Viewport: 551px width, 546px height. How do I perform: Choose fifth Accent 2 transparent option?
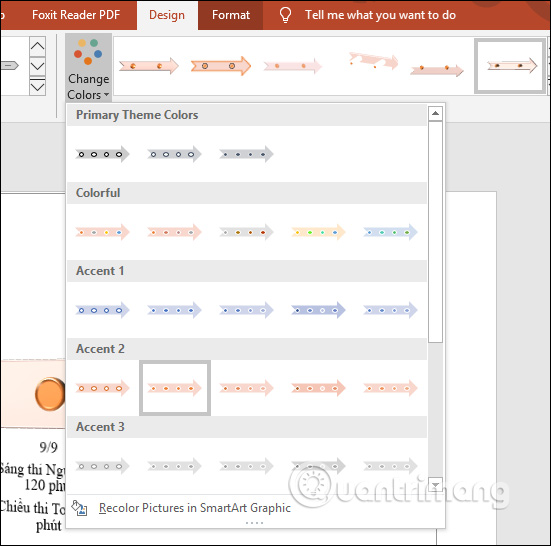point(390,388)
